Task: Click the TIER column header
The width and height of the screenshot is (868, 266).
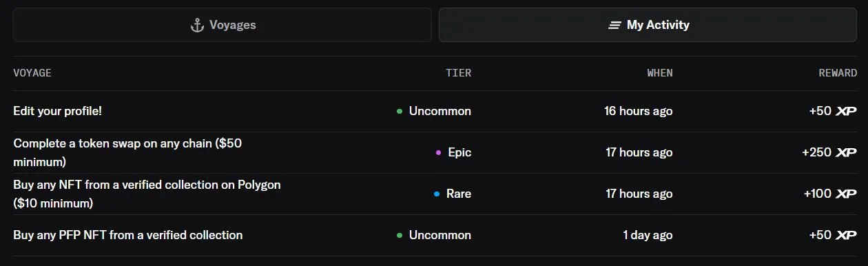Action: pos(458,73)
